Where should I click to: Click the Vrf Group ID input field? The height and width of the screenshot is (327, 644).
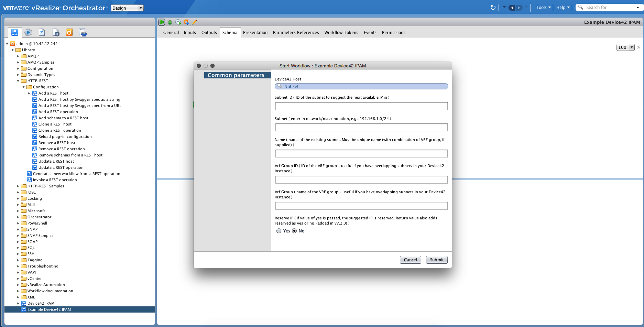click(361, 179)
